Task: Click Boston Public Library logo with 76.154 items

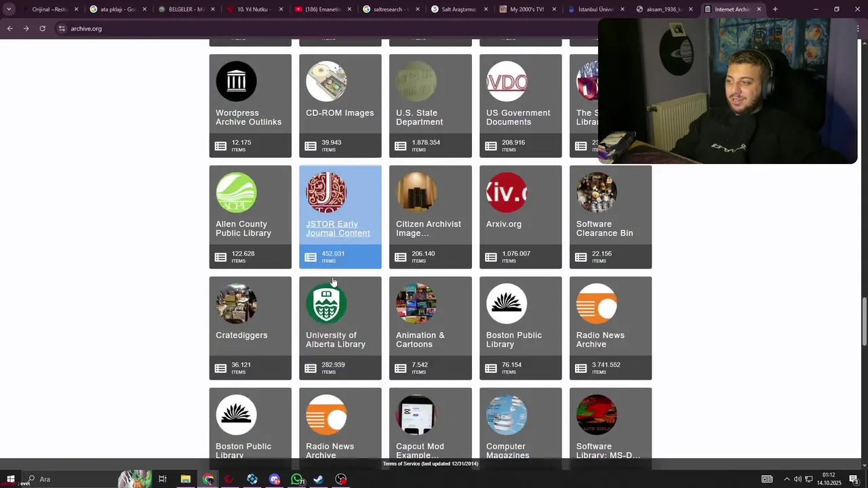Action: pos(507,304)
